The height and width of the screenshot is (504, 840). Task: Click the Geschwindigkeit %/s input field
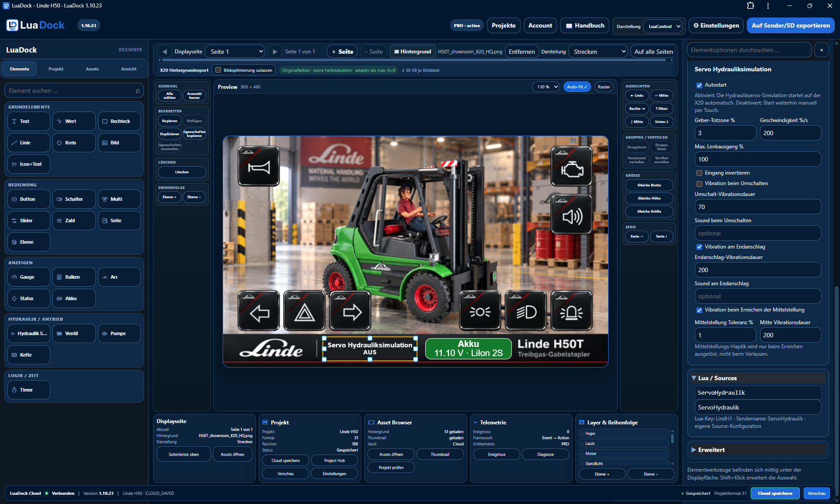point(790,133)
